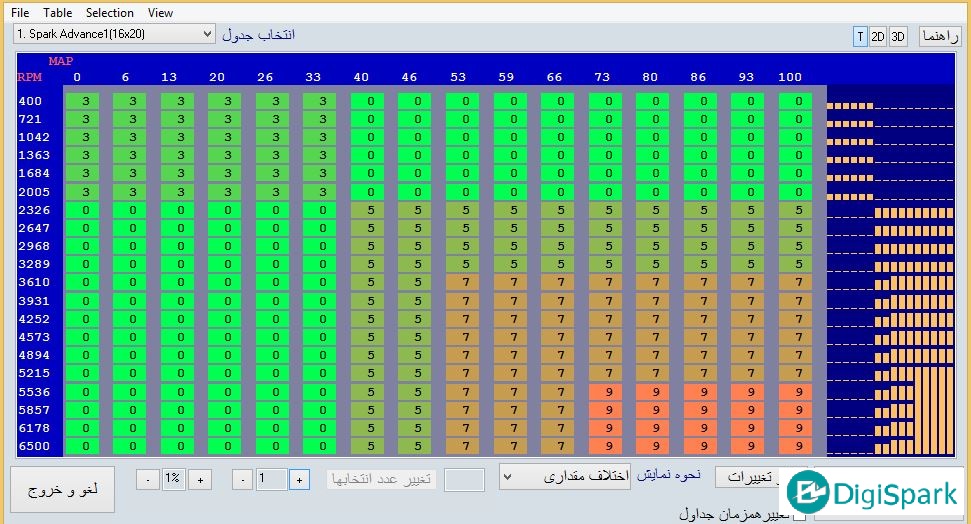The height and width of the screenshot is (524, 971).
Task: Click the RPM 6500 row header
Action: (34, 446)
